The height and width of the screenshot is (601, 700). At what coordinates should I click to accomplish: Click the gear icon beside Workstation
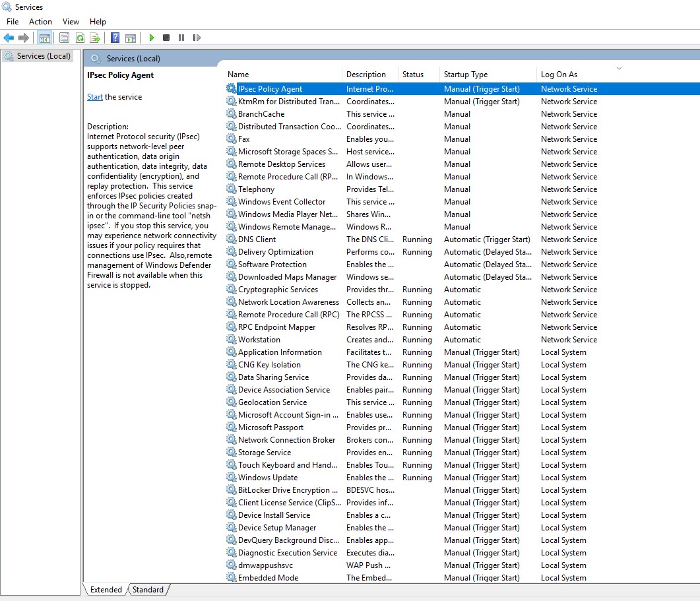pyautogui.click(x=232, y=339)
